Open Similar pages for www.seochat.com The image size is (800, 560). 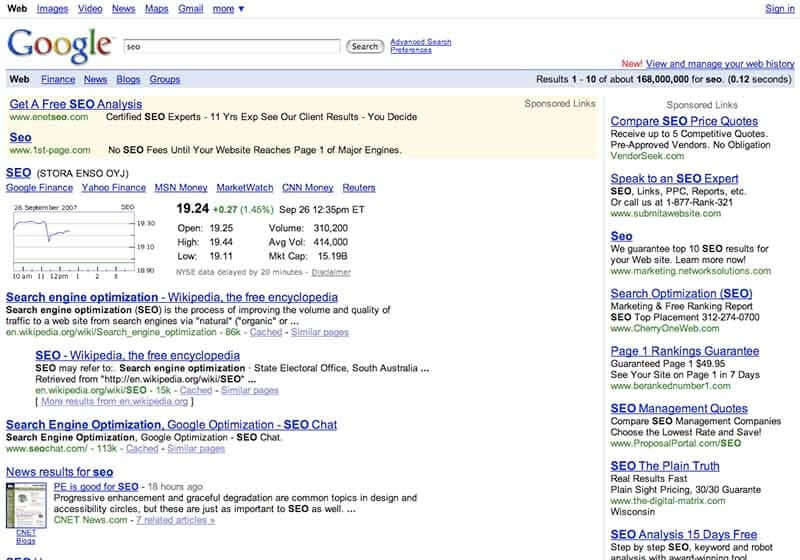pyautogui.click(x=196, y=449)
